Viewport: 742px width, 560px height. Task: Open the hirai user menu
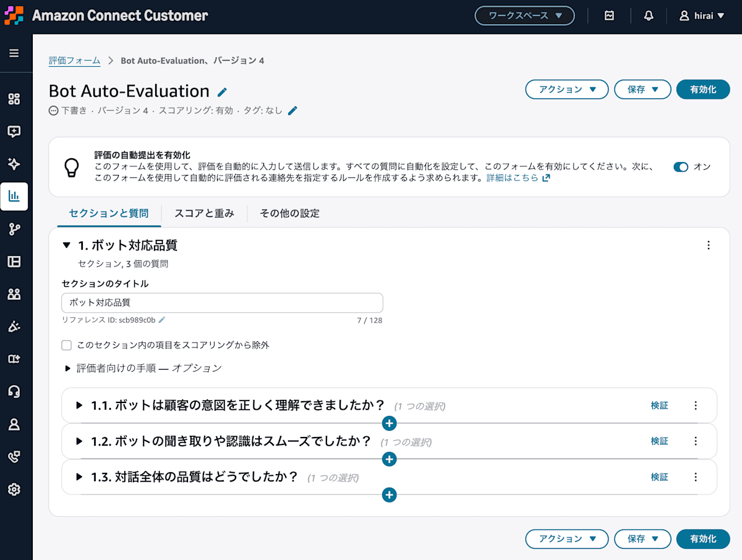click(x=702, y=16)
